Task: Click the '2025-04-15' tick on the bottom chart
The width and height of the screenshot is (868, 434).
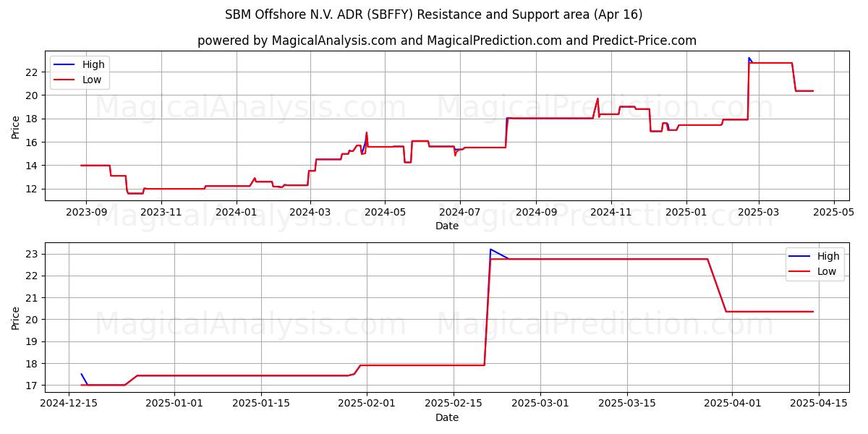Action: pyautogui.click(x=819, y=404)
